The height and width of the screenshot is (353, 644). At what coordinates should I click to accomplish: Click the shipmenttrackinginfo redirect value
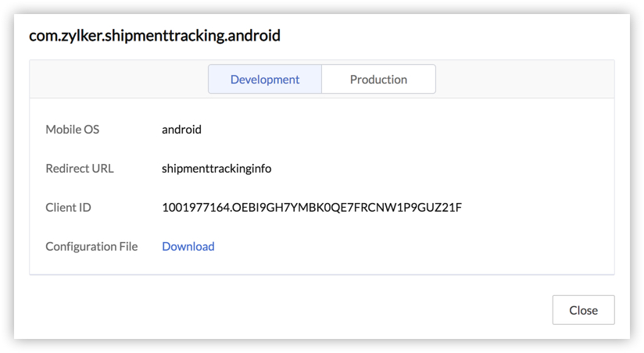tap(216, 168)
